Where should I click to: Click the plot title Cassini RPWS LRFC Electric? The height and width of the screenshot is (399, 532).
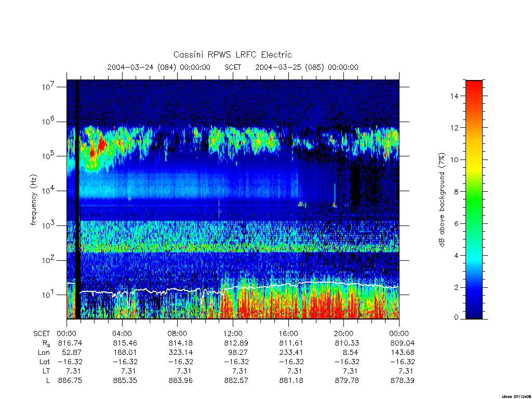[232, 55]
